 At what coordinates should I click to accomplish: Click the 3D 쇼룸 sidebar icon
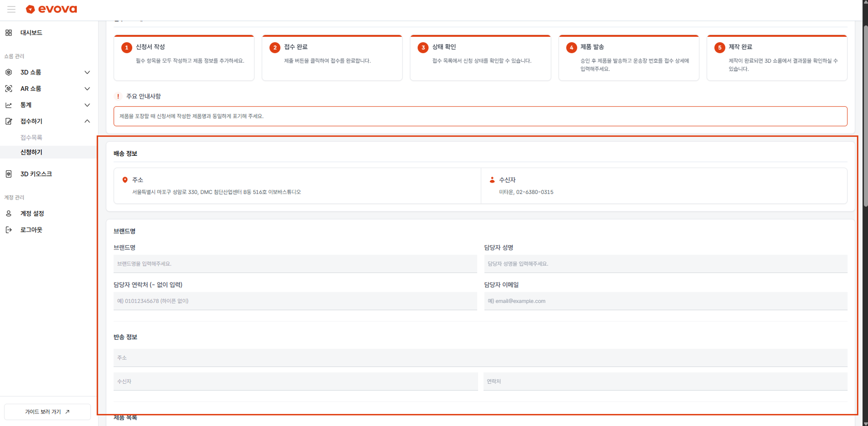[9, 72]
